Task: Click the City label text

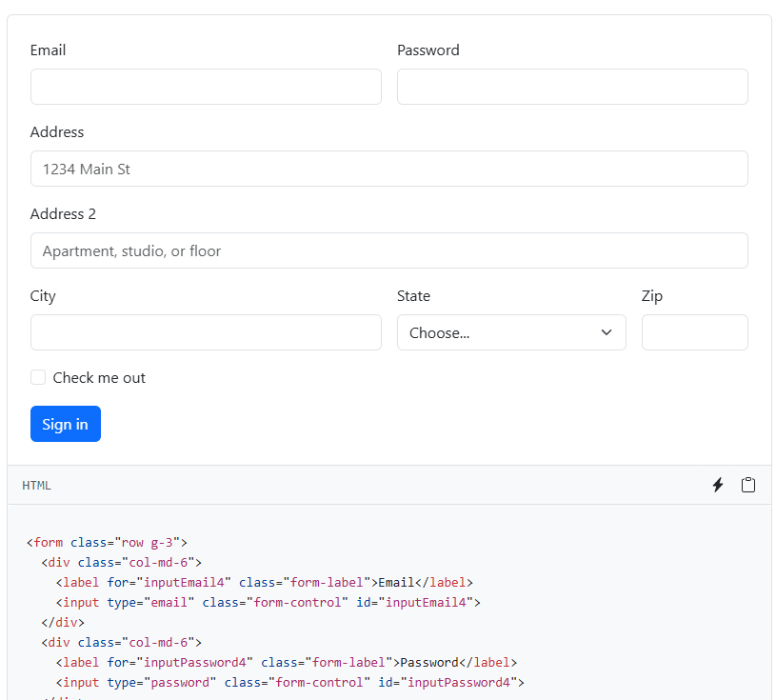Action: [43, 296]
